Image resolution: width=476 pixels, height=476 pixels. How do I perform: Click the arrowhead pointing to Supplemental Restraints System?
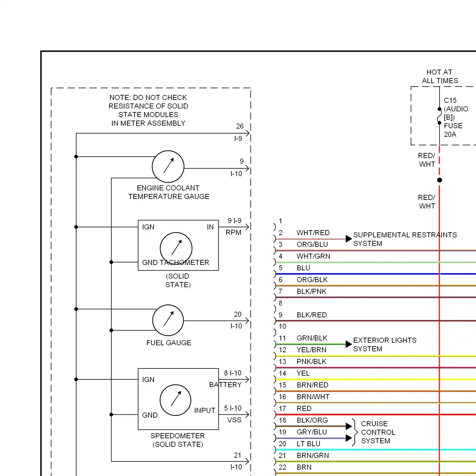point(349,238)
